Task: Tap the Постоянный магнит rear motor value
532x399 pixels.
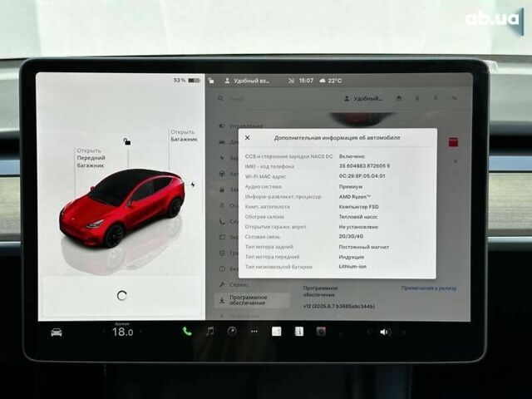Action: click(364, 247)
